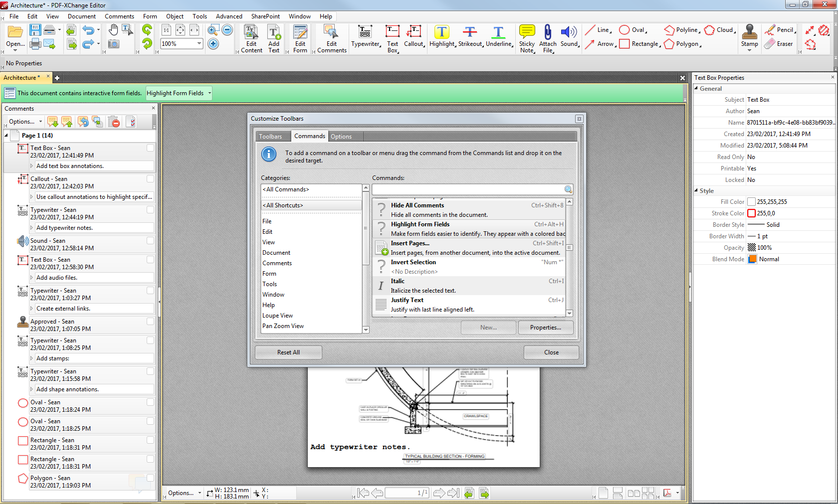Tick checkbox for Approved - Sean comment
The height and width of the screenshot is (504, 838).
pos(150,322)
